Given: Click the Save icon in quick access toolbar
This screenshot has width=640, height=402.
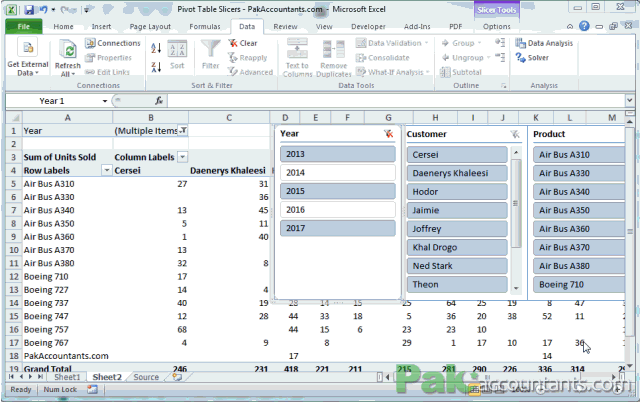Looking at the screenshot, I should [x=29, y=9].
